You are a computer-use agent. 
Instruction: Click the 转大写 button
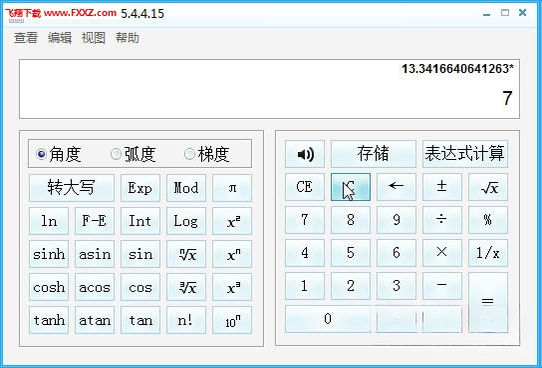point(72,188)
